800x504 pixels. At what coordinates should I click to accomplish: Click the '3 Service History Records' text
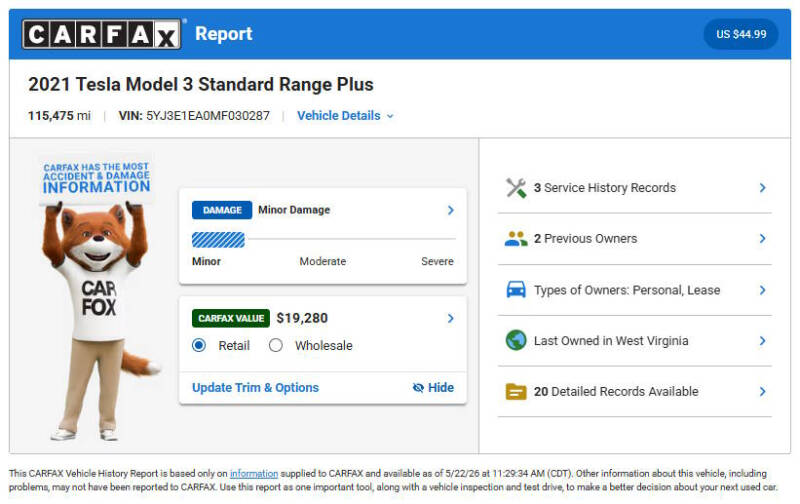[605, 188]
